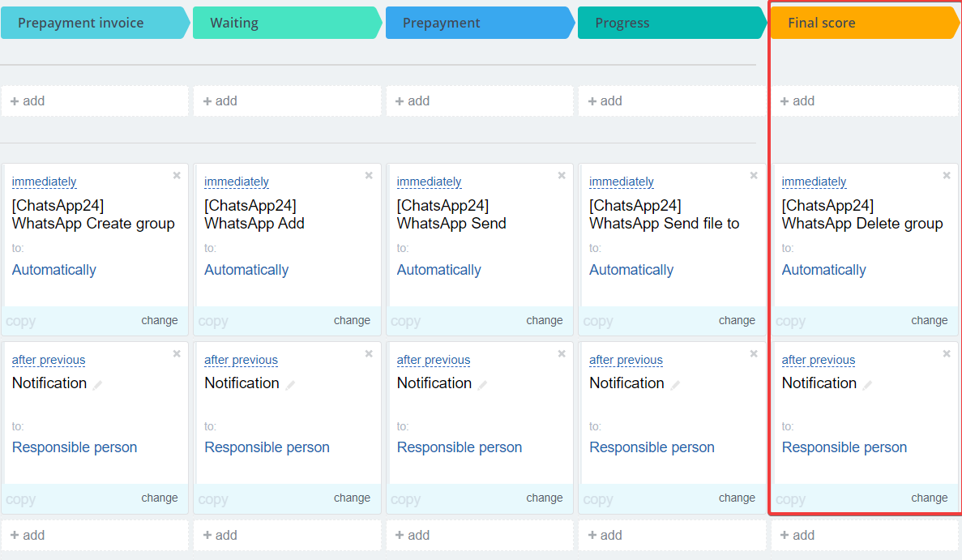
Task: Click pencil icon beside Notification in Waiting column
Action: coord(291,385)
